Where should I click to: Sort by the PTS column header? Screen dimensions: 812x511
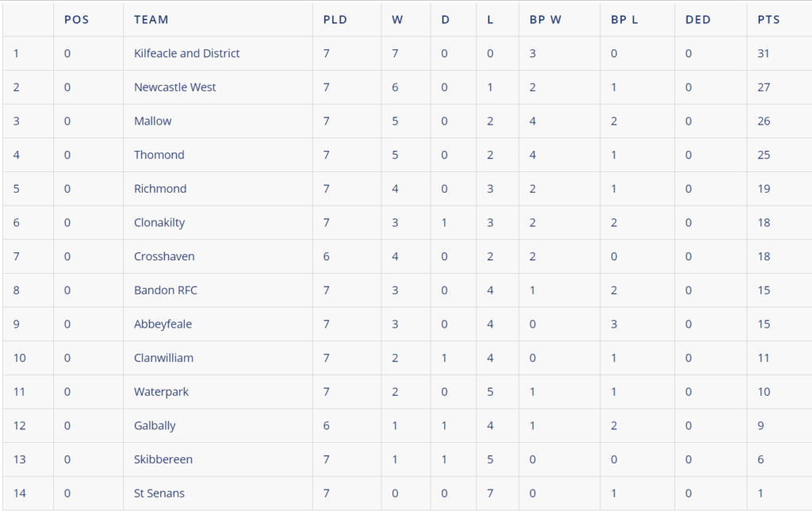(768, 19)
